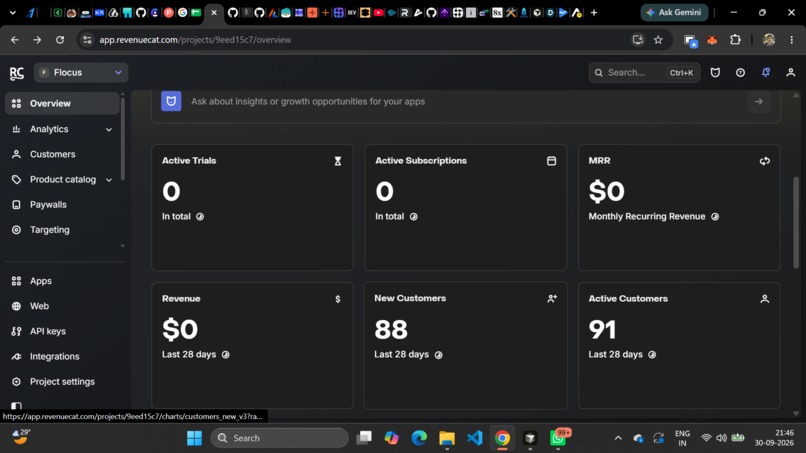The height and width of the screenshot is (453, 806).
Task: Open the Active Trials card
Action: (x=252, y=207)
